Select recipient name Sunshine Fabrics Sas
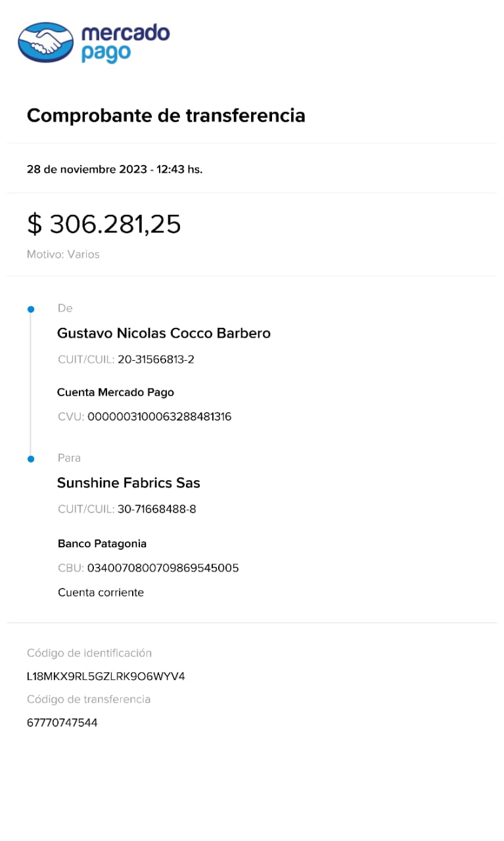The height and width of the screenshot is (841, 504). (128, 483)
